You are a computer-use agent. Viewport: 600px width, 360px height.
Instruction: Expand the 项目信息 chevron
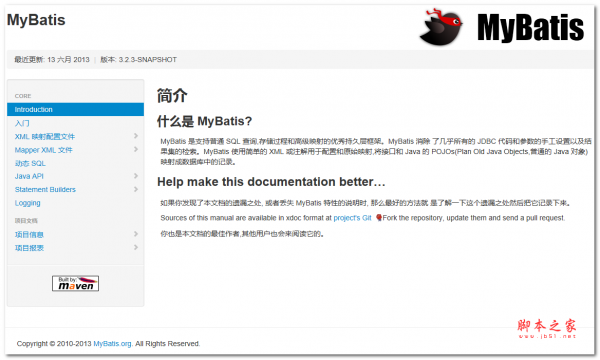point(135,234)
